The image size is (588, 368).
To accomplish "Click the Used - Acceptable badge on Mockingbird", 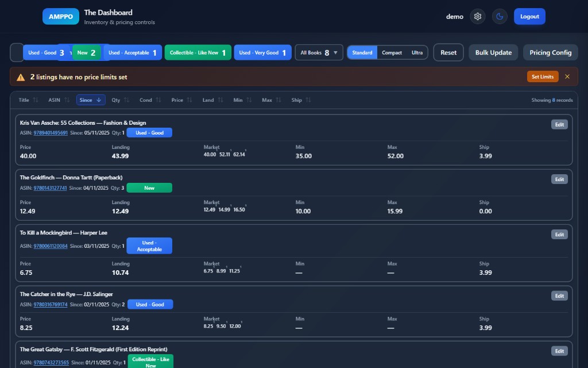I will [x=149, y=246].
